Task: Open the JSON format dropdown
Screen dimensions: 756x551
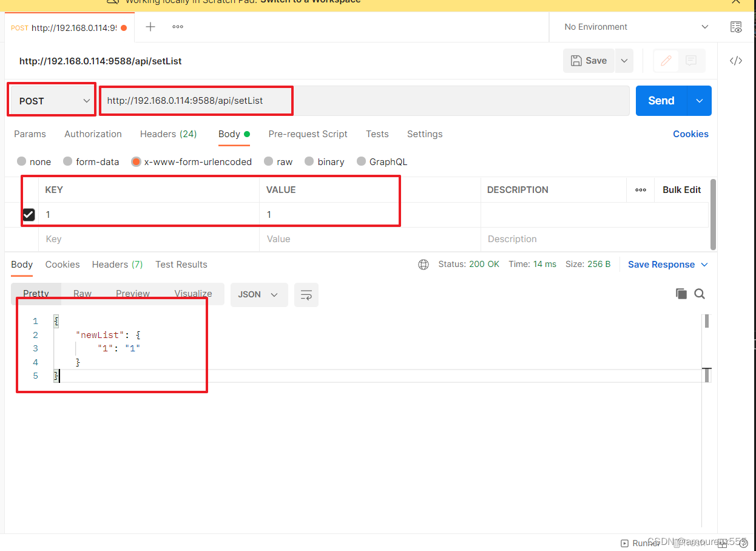Action: (x=259, y=294)
